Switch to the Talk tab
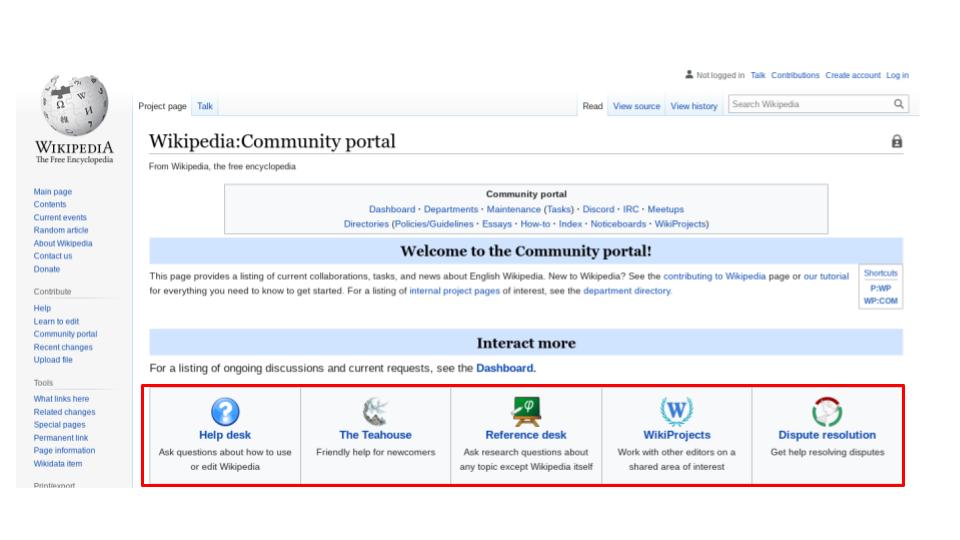The height and width of the screenshot is (540, 960). [204, 106]
